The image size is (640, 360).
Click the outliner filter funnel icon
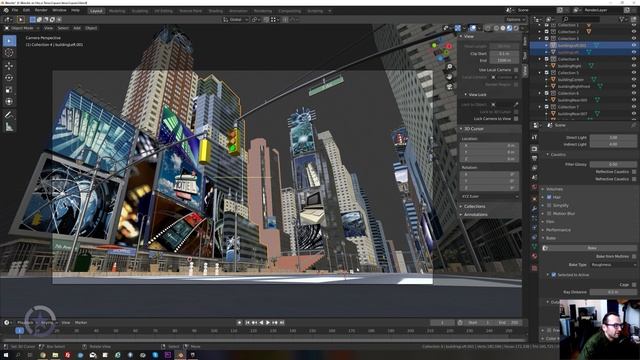point(622,19)
